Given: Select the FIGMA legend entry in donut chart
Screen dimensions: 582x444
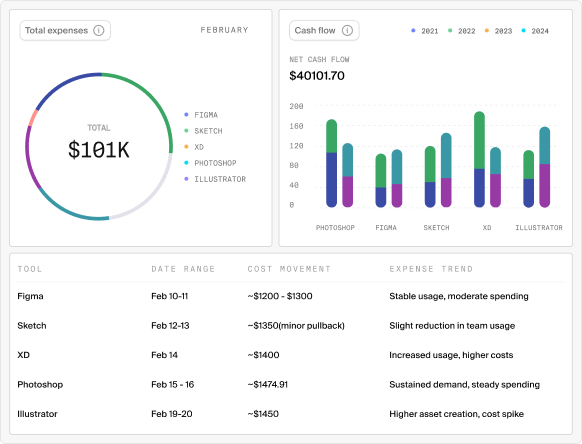Looking at the screenshot, I should [201, 115].
